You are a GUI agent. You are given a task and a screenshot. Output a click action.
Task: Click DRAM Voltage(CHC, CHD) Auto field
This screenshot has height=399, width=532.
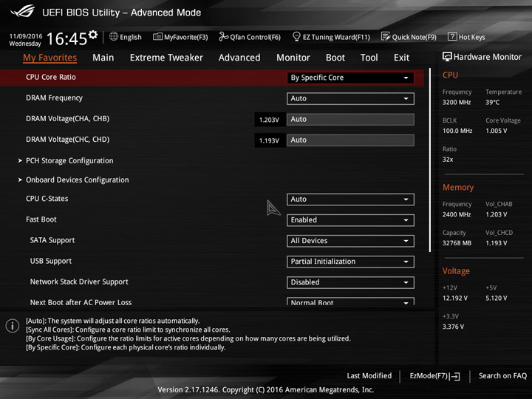(x=350, y=140)
